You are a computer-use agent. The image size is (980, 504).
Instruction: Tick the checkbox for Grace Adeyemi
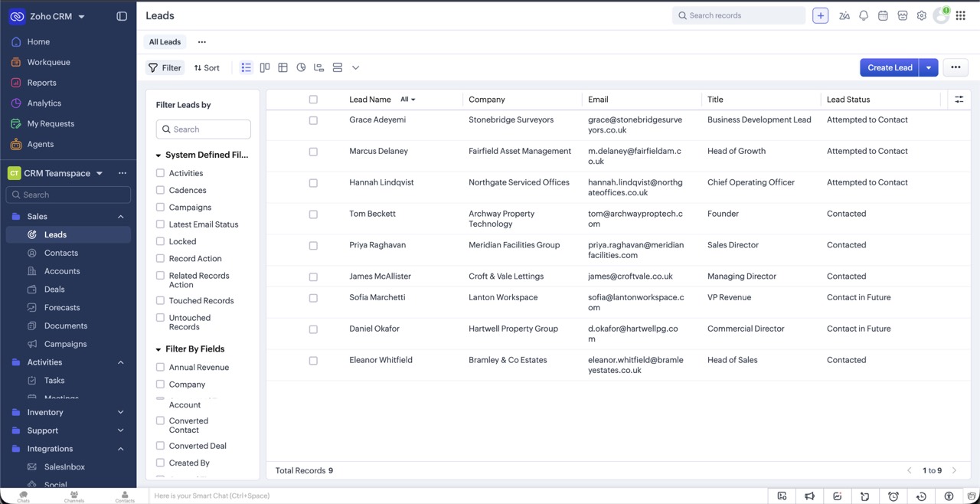tap(313, 120)
